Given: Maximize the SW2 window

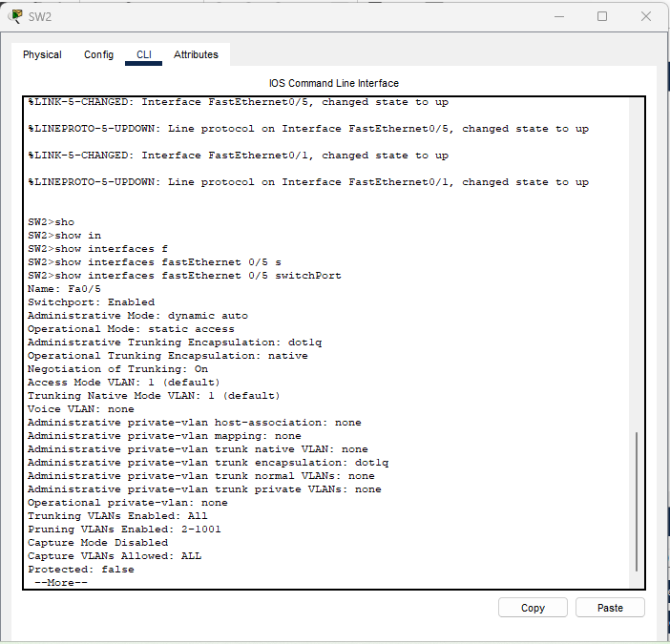Looking at the screenshot, I should coord(602,16).
